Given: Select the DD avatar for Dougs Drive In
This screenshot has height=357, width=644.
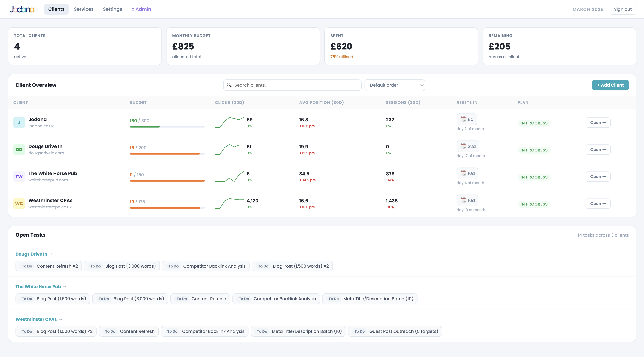Looking at the screenshot, I should pos(19,149).
